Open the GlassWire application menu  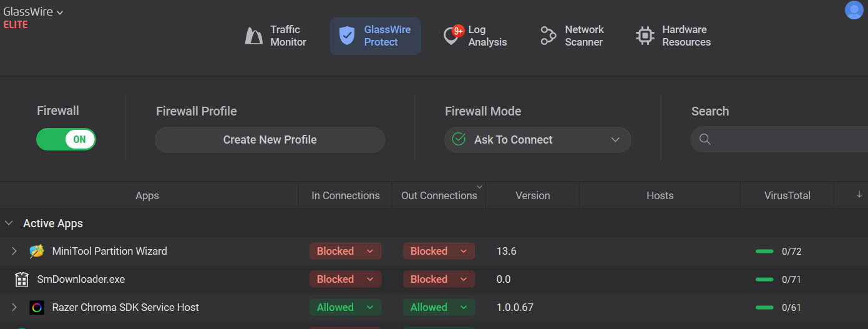point(33,12)
